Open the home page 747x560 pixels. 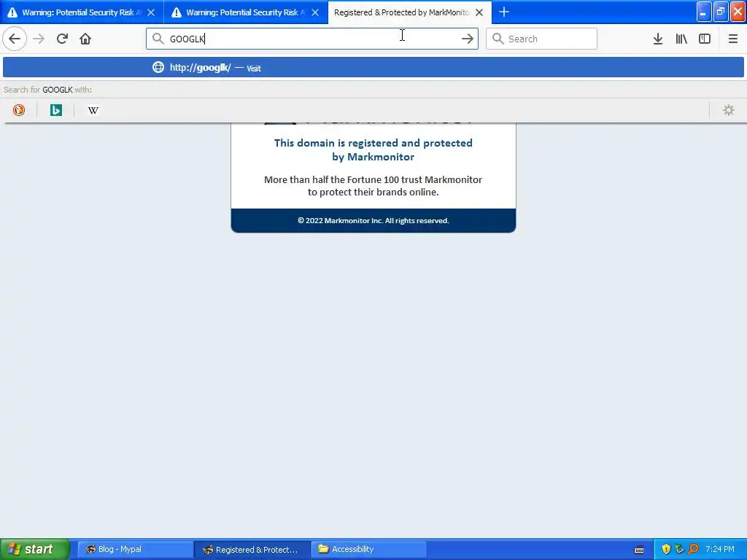(x=85, y=39)
